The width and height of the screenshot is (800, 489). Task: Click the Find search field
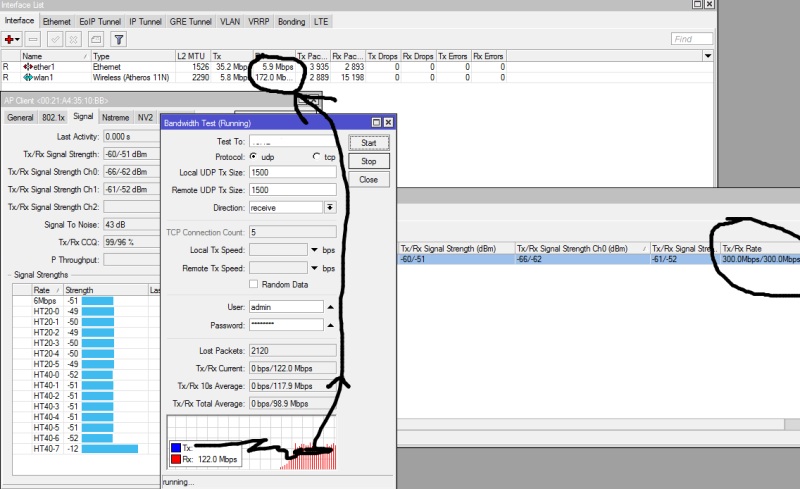[x=692, y=39]
